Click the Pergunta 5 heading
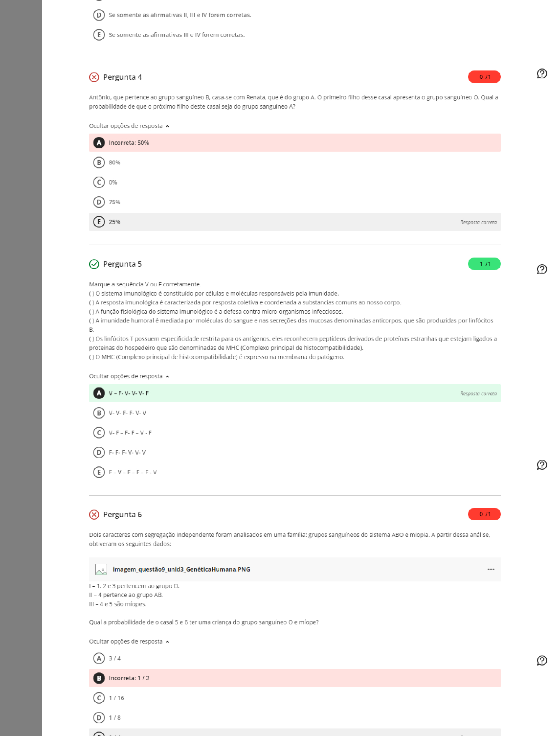The image size is (560, 736). pos(122,264)
